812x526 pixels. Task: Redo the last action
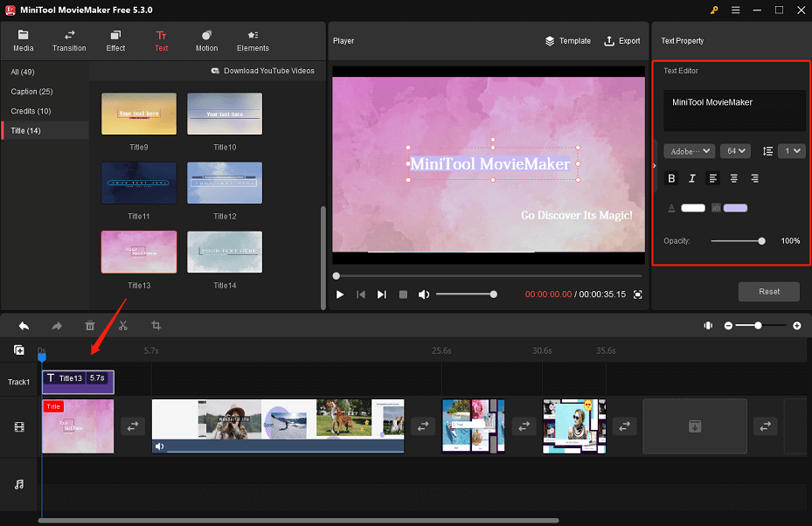click(x=57, y=326)
